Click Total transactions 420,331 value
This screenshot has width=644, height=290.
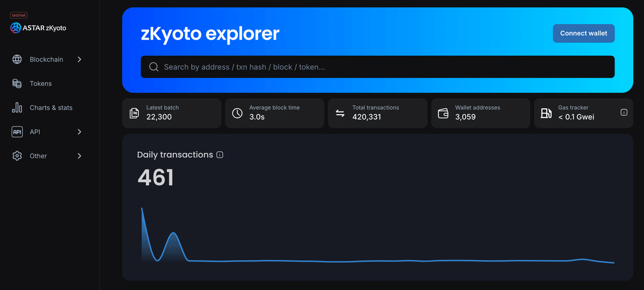pyautogui.click(x=367, y=117)
